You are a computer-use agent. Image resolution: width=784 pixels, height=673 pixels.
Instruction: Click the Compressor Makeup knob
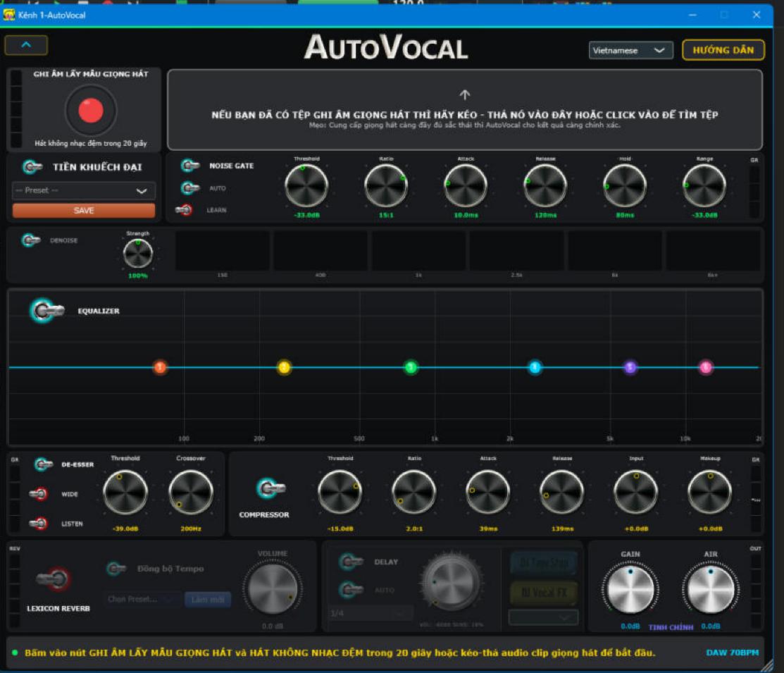710,493
